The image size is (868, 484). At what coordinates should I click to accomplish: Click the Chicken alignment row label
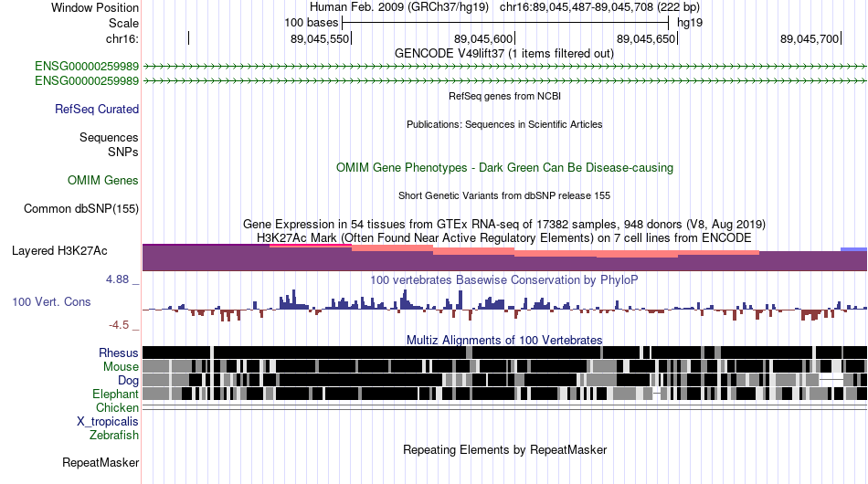tap(117, 407)
